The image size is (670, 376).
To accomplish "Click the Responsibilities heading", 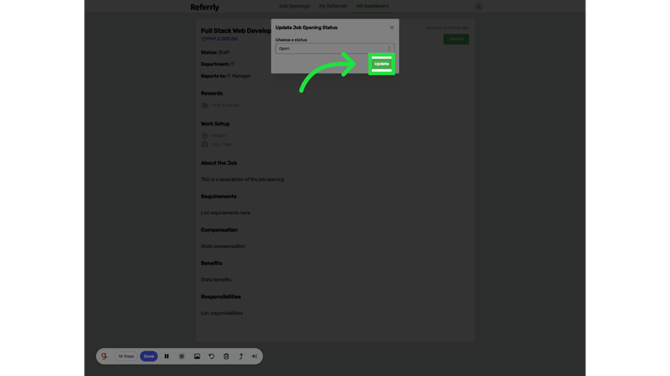I will [220, 297].
